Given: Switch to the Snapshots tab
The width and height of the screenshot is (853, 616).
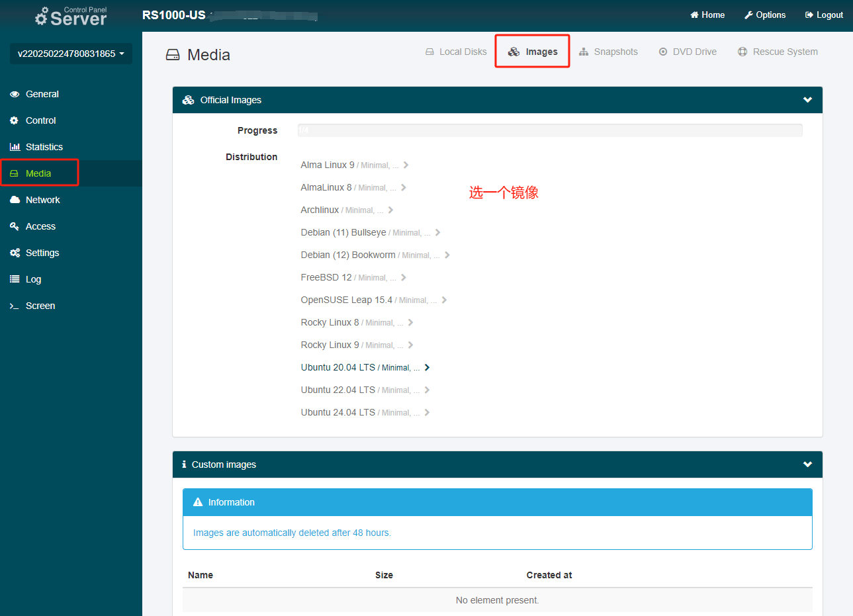Looking at the screenshot, I should [608, 52].
